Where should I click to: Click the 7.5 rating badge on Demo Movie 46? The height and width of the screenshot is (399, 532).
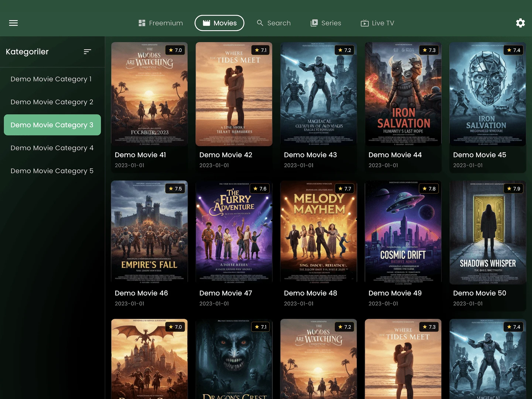coord(175,188)
